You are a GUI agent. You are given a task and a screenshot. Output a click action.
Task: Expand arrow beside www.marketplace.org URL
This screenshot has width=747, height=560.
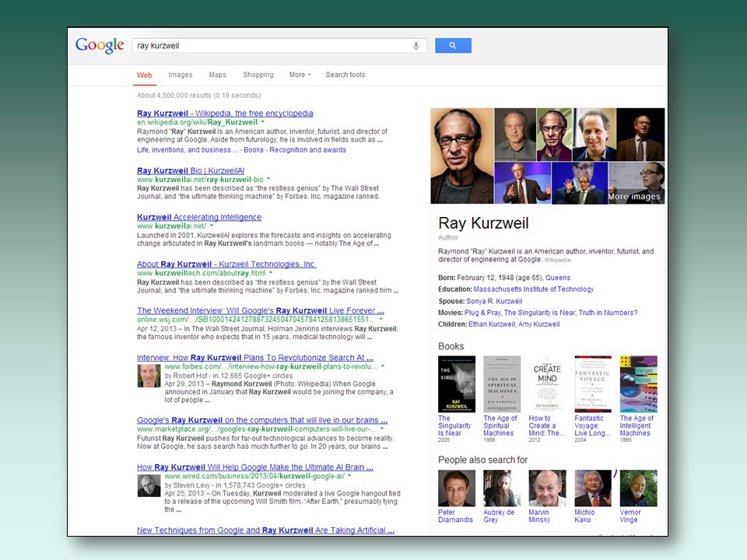click(x=381, y=429)
